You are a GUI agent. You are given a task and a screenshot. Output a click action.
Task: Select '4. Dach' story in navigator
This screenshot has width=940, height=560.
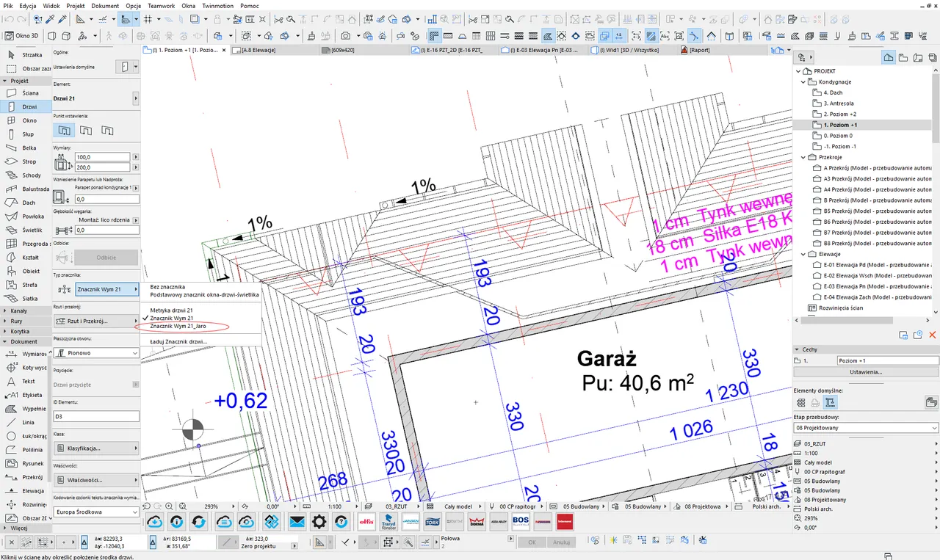[833, 92]
